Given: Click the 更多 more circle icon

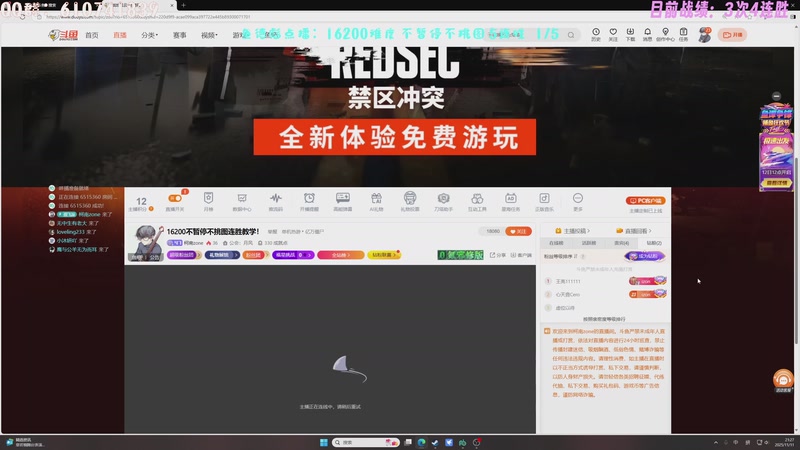Looking at the screenshot, I should click(x=578, y=202).
